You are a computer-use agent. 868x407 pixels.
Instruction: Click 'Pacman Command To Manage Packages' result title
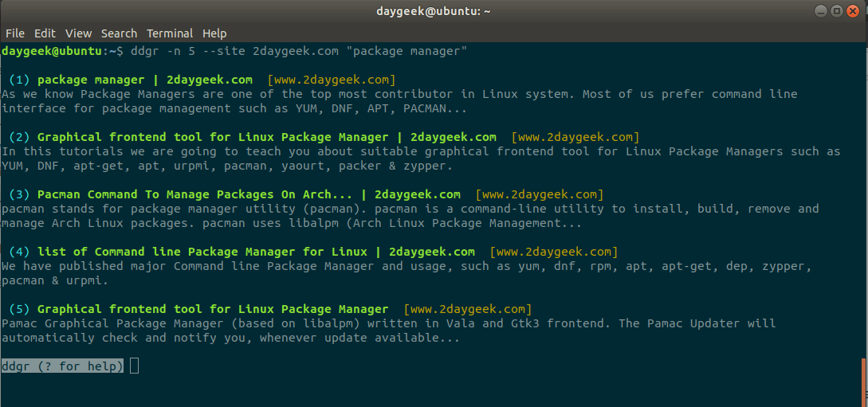click(x=249, y=194)
